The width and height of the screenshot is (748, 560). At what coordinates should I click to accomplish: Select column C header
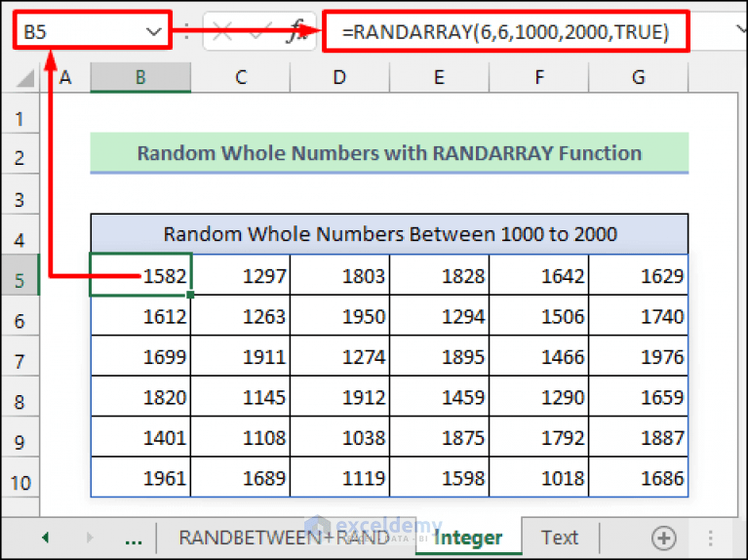click(x=241, y=77)
